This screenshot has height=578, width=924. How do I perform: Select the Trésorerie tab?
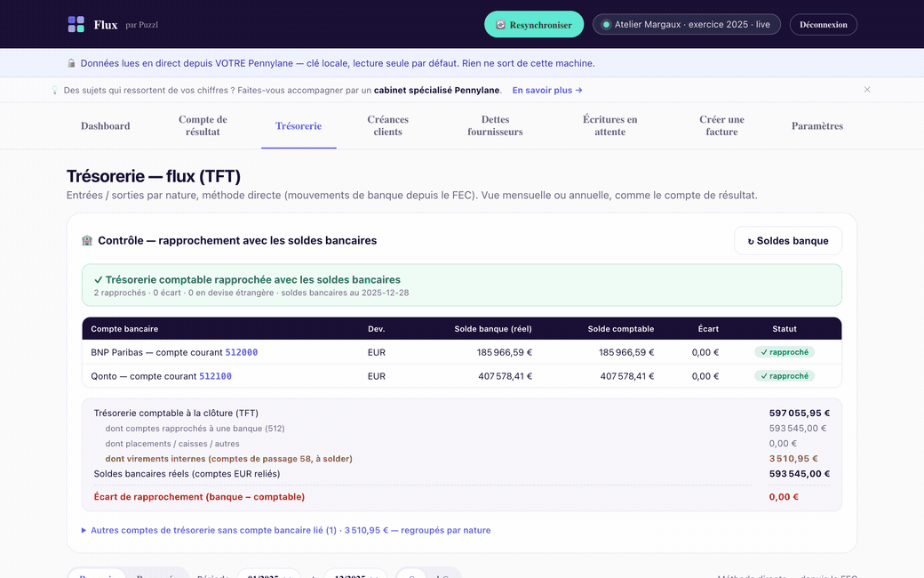point(299,125)
